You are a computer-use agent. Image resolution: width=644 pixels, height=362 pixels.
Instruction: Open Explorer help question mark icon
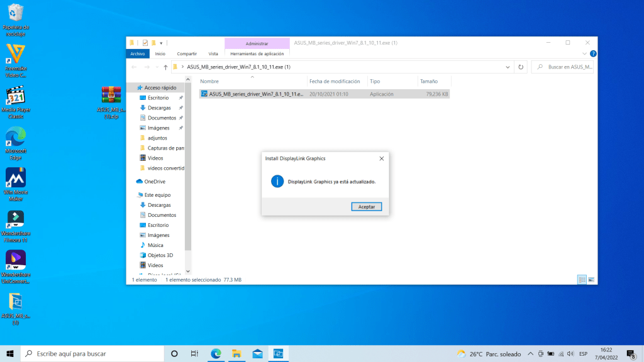(593, 54)
